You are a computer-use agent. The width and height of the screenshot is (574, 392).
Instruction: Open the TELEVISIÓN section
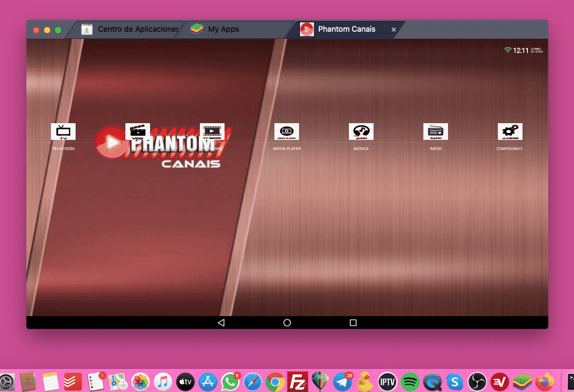pyautogui.click(x=63, y=131)
